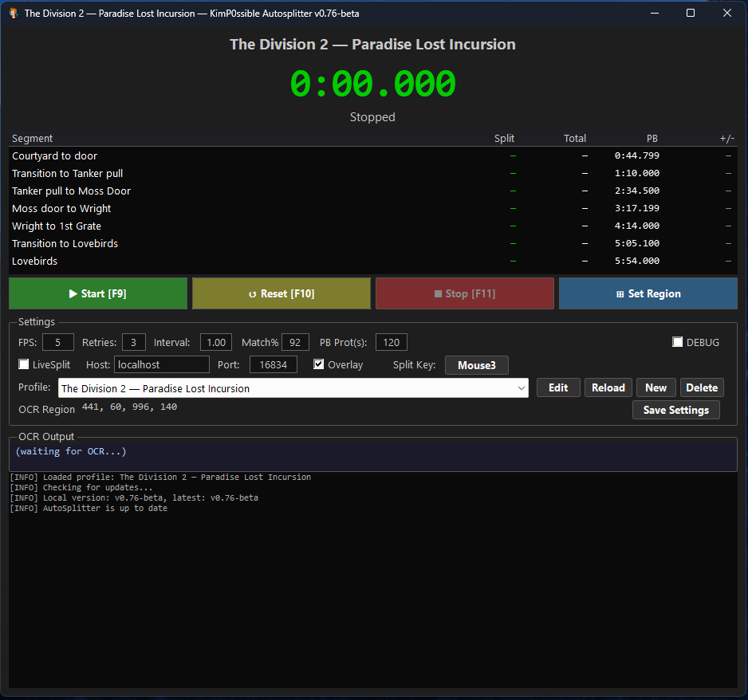Screen dimensions: 748x700
Task: Open the Set Region tool
Action: 648,293
